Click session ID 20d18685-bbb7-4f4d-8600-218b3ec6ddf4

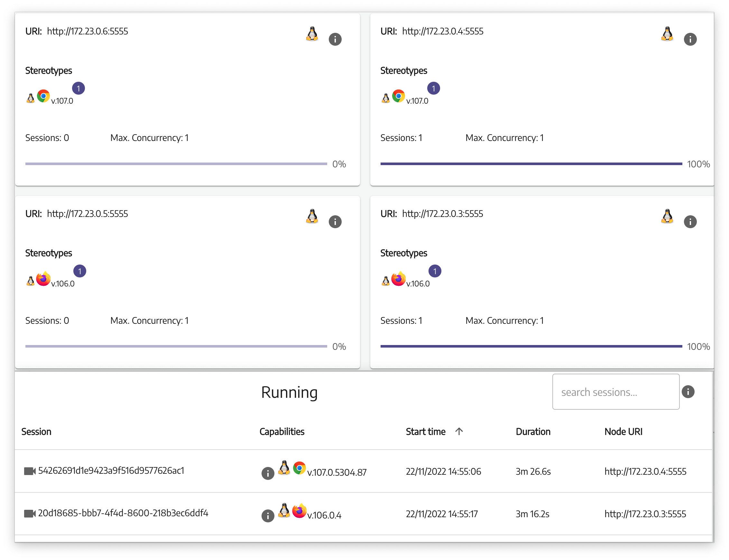(123, 513)
